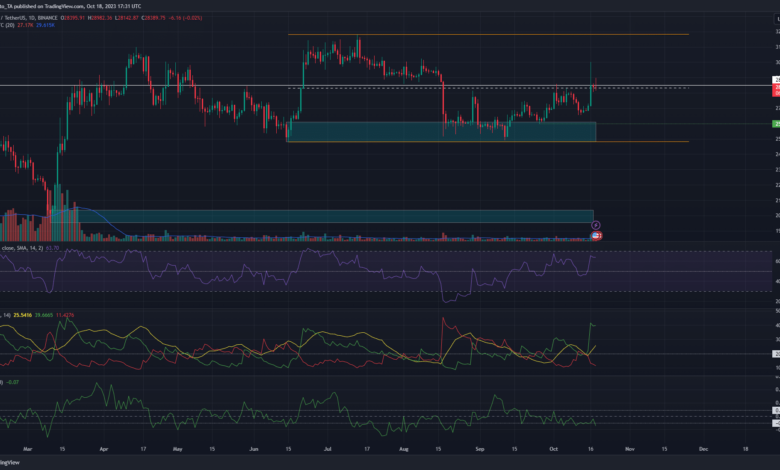This screenshot has width=780, height=470.
Task: Click the white price label on price axis
Action: click(x=776, y=79)
